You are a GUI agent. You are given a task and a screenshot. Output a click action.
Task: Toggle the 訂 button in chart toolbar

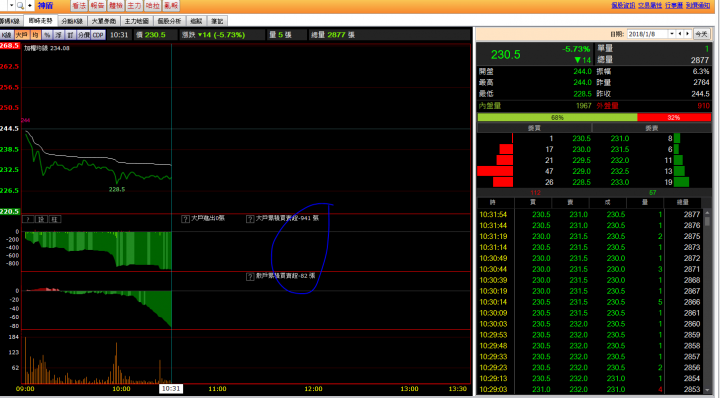click(70, 35)
